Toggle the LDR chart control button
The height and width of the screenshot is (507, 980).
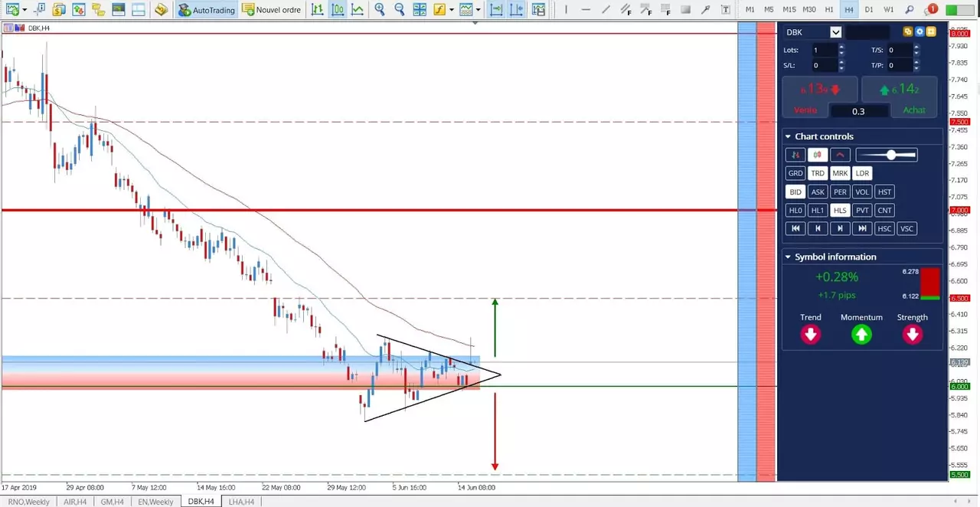click(862, 173)
